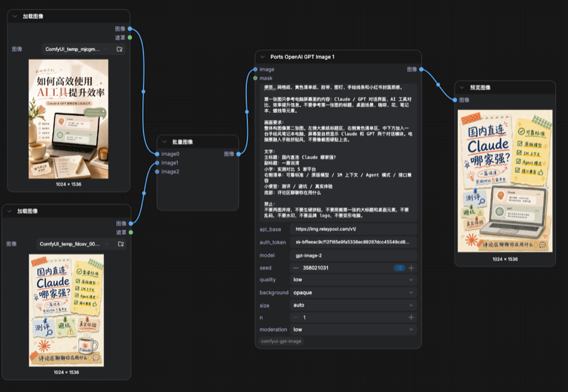Screen dimensions: 568x392
Task: Increase the seed value with the plus button
Action: coord(411,268)
